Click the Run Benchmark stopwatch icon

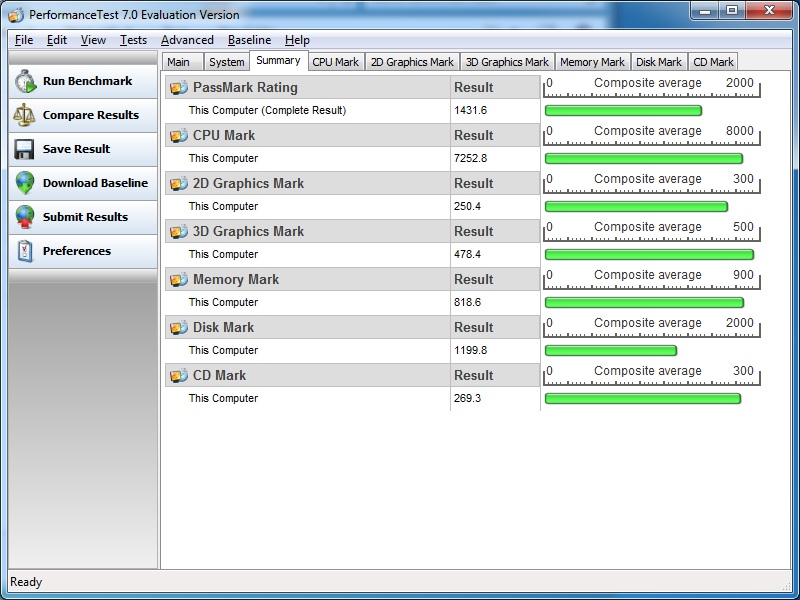coord(25,82)
